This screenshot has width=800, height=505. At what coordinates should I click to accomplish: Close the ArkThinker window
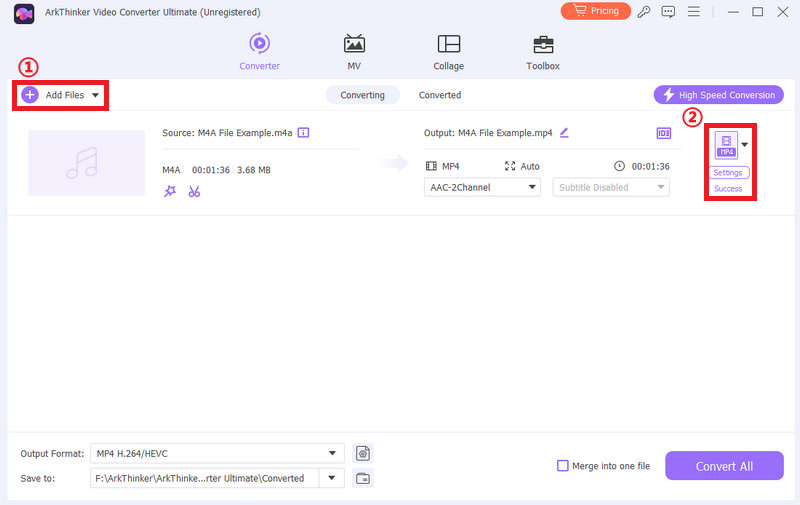pyautogui.click(x=783, y=11)
